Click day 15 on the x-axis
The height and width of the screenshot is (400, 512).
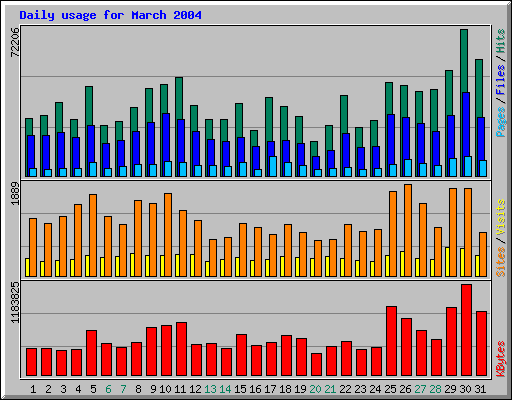[x=240, y=389]
